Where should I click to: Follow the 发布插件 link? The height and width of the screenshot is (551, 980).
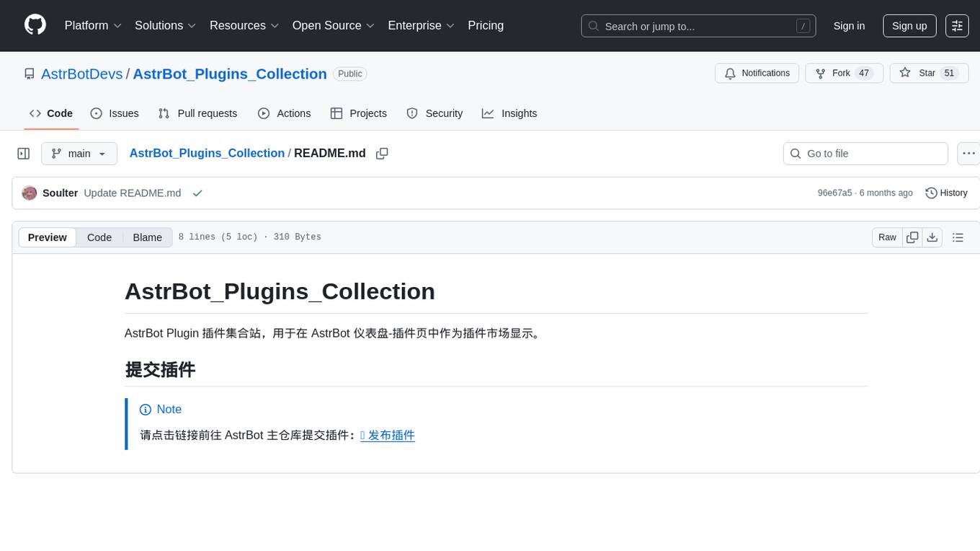pyautogui.click(x=388, y=435)
